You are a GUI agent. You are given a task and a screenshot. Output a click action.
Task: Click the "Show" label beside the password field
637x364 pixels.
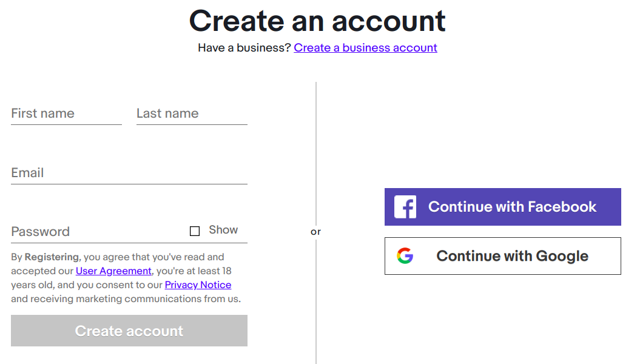click(x=223, y=230)
